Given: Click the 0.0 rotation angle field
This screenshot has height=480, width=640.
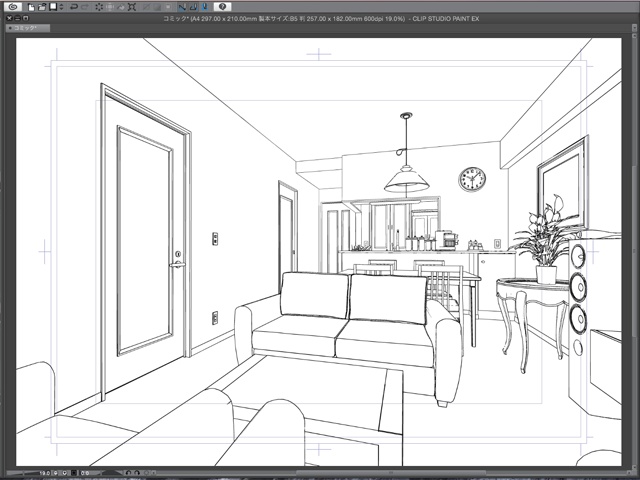Looking at the screenshot, I should click(85, 473).
